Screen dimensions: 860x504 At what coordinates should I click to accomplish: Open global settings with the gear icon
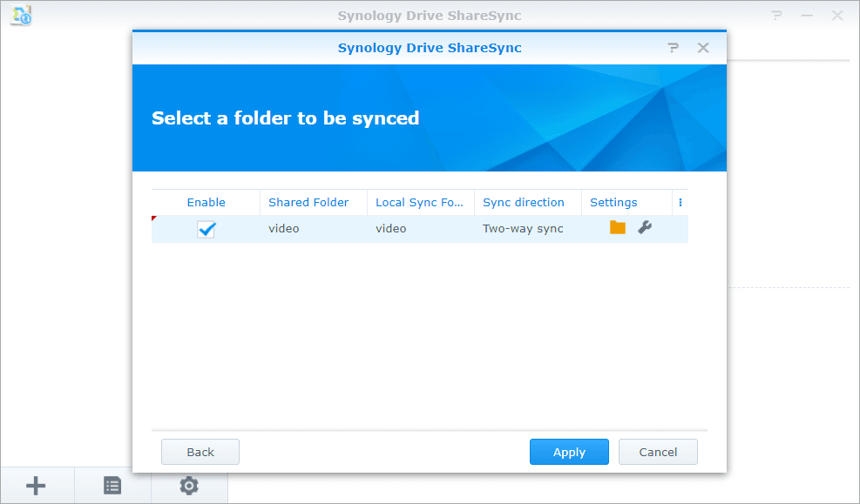click(189, 485)
